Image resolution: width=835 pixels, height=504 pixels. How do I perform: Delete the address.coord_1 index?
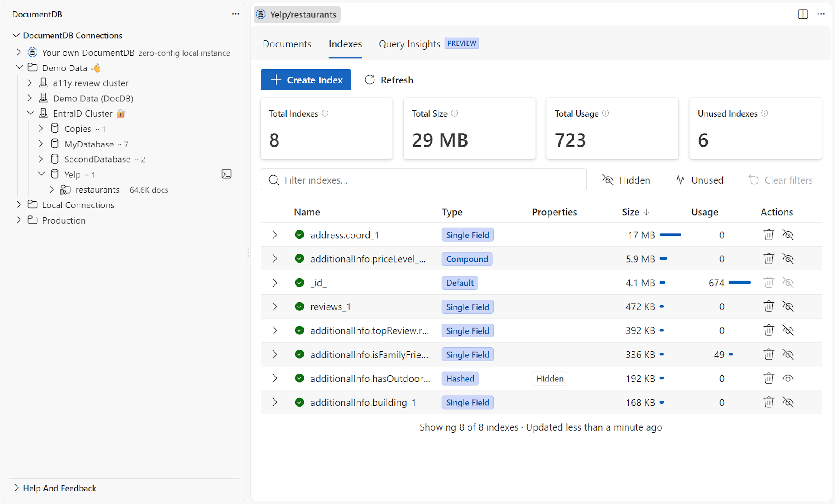pos(768,235)
